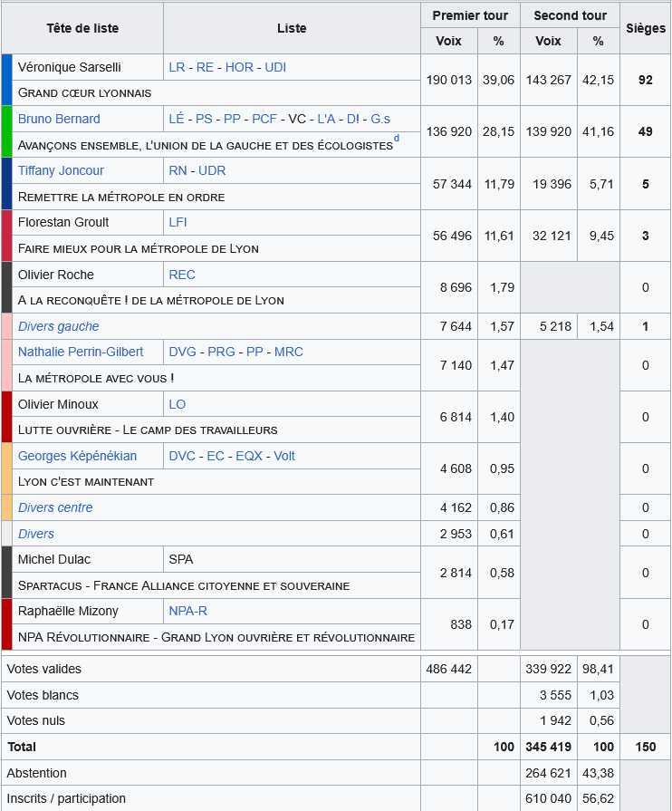Click the Sièges column header

point(645,28)
